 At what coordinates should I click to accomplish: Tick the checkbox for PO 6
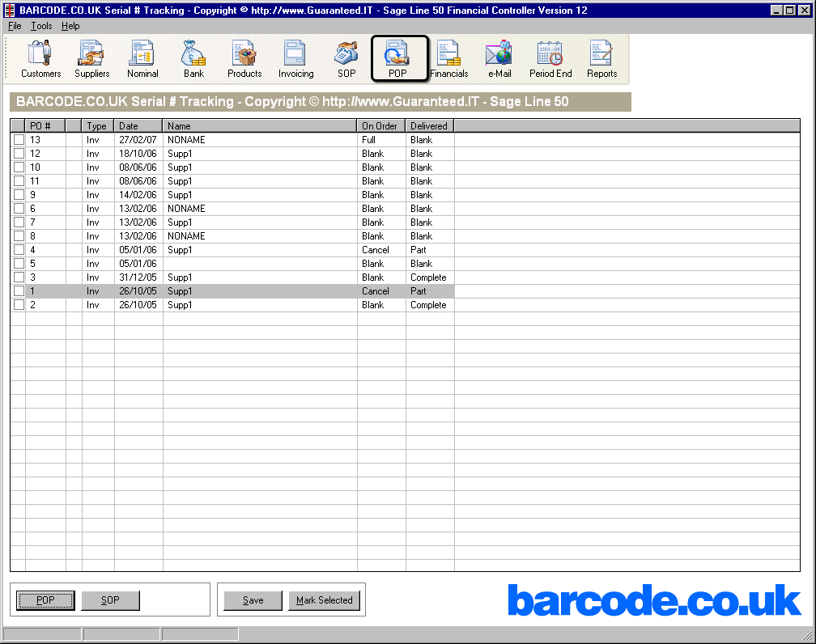point(19,208)
